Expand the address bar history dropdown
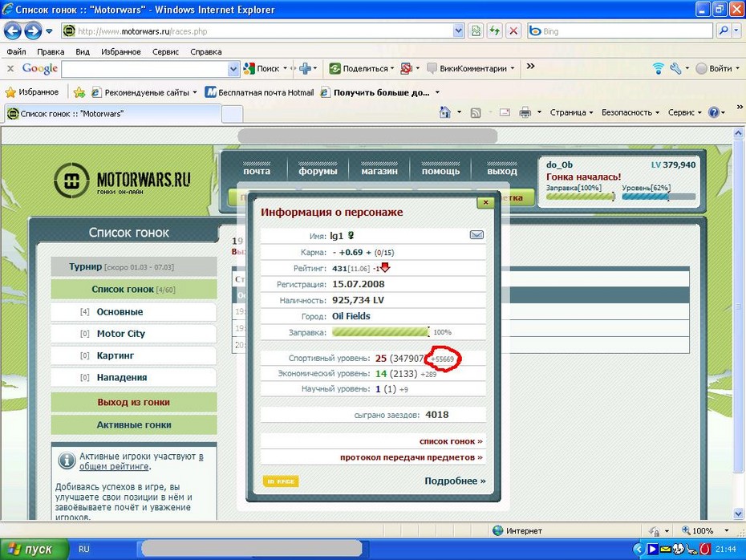 458,31
